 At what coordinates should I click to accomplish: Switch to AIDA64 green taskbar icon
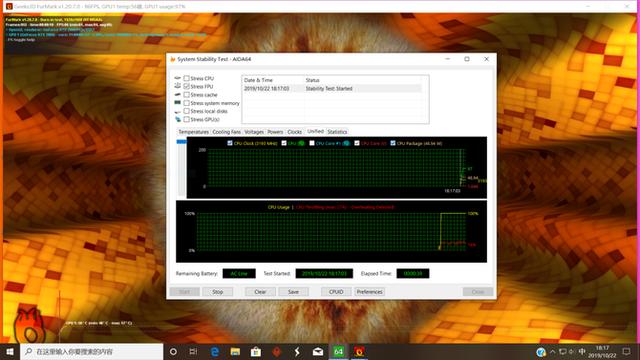coord(338,351)
